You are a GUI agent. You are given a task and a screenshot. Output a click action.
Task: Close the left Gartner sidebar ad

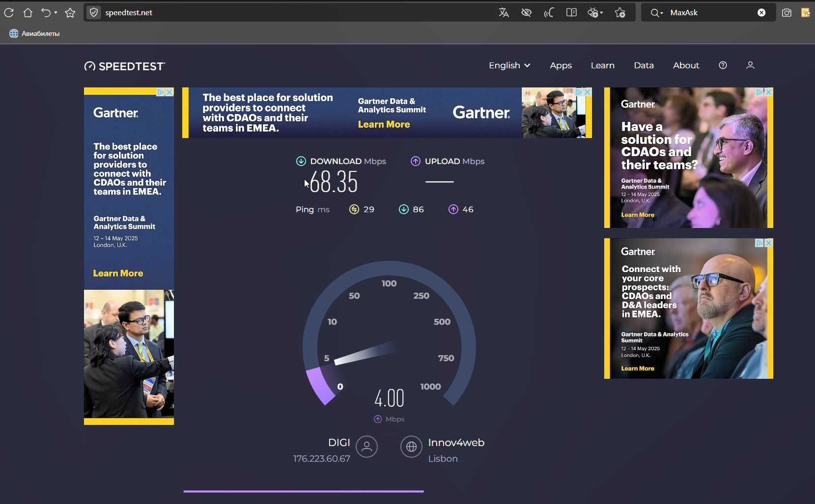169,92
